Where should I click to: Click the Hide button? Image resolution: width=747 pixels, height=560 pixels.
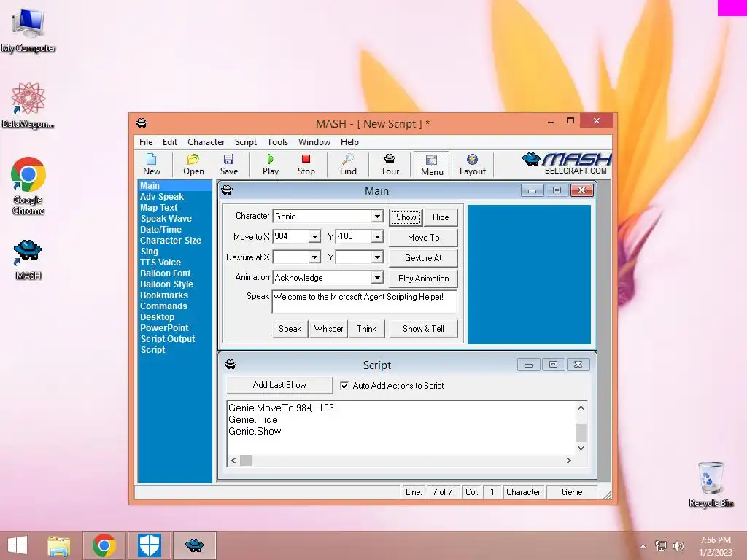pyautogui.click(x=441, y=217)
